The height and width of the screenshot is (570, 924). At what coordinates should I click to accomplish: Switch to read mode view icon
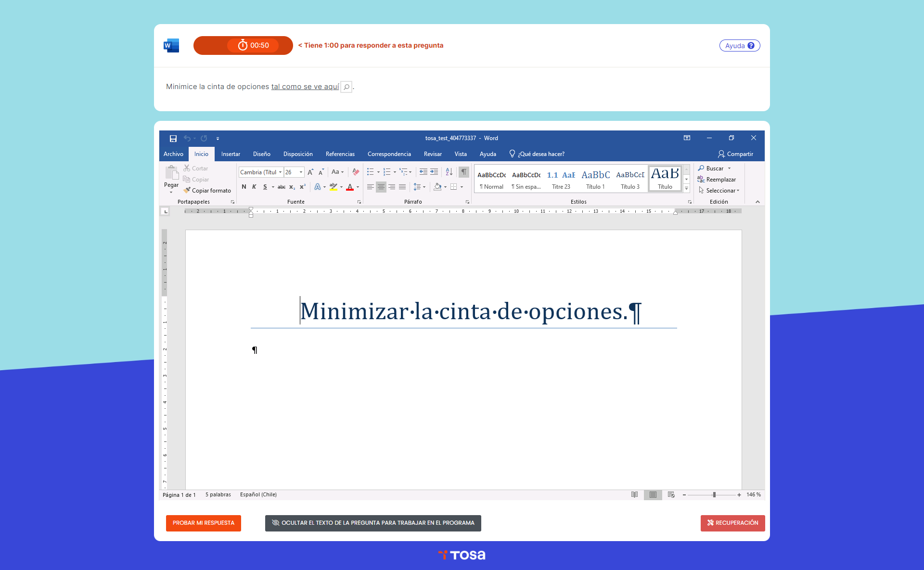click(634, 494)
